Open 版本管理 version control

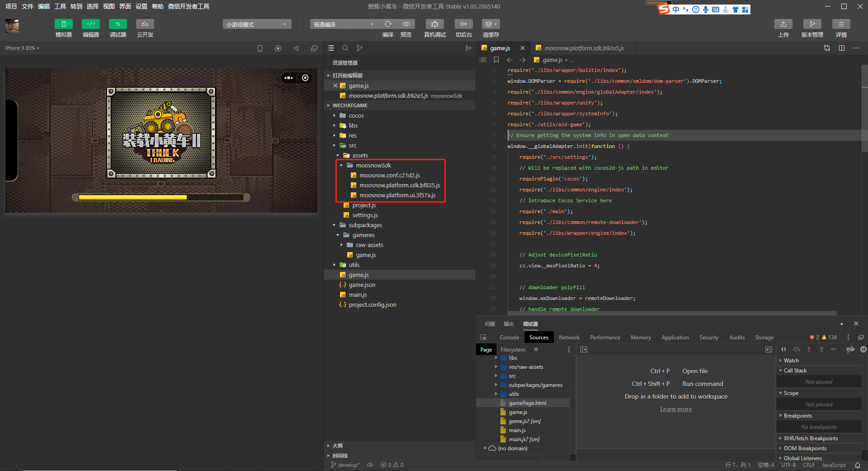coord(812,24)
